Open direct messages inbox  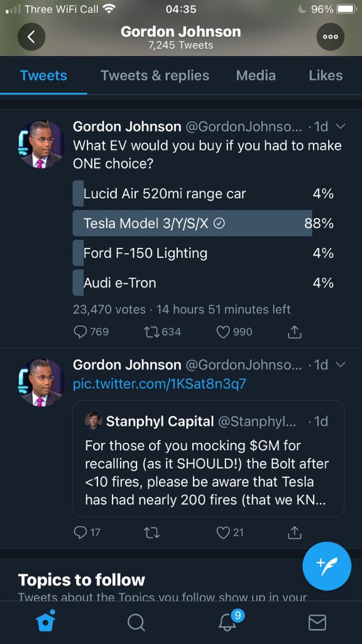point(317,623)
